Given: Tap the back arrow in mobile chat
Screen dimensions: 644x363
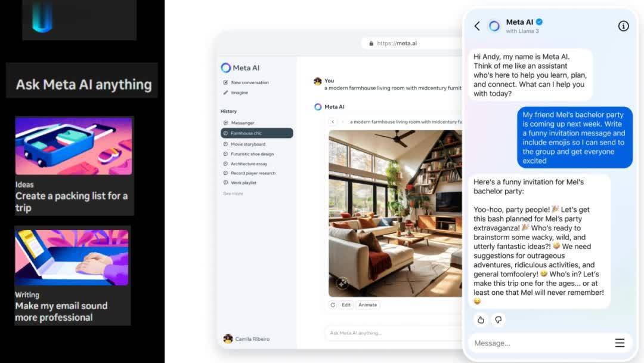Looking at the screenshot, I should (x=477, y=26).
